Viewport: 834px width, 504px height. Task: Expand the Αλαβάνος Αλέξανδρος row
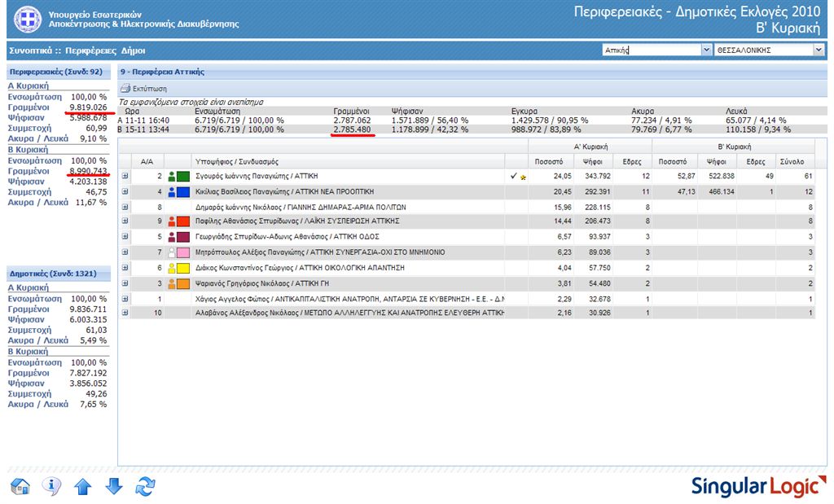[125, 313]
